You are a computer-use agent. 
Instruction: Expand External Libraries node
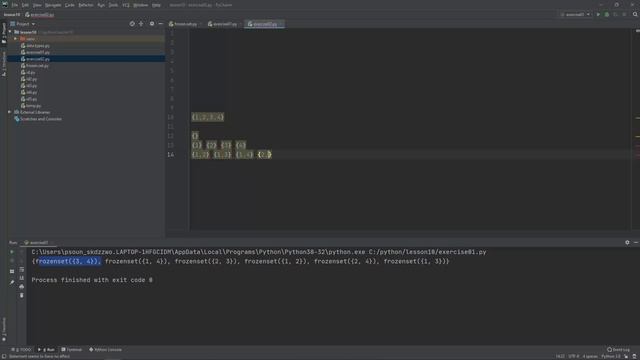pyautogui.click(x=10, y=112)
